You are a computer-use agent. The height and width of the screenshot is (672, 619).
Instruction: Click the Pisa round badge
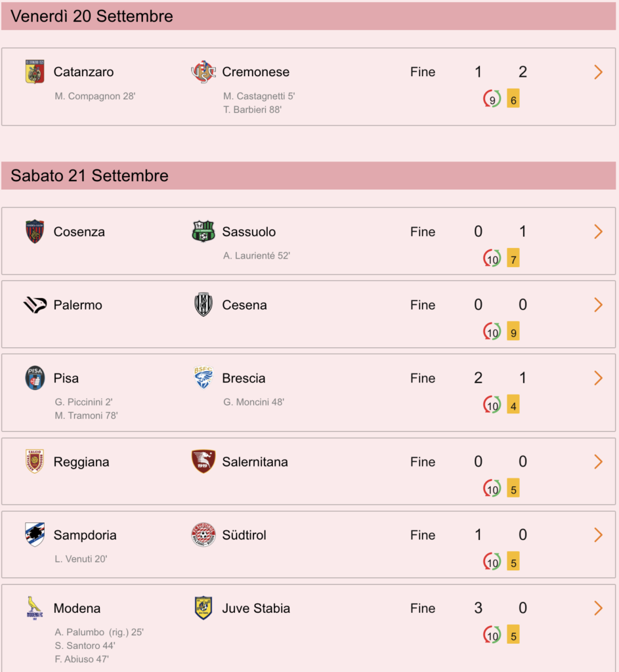(x=35, y=378)
